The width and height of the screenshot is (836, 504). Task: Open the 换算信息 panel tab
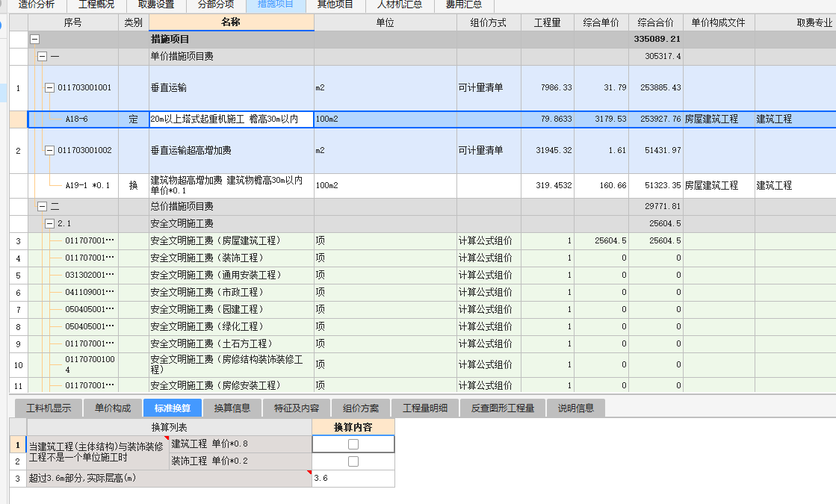pos(232,408)
